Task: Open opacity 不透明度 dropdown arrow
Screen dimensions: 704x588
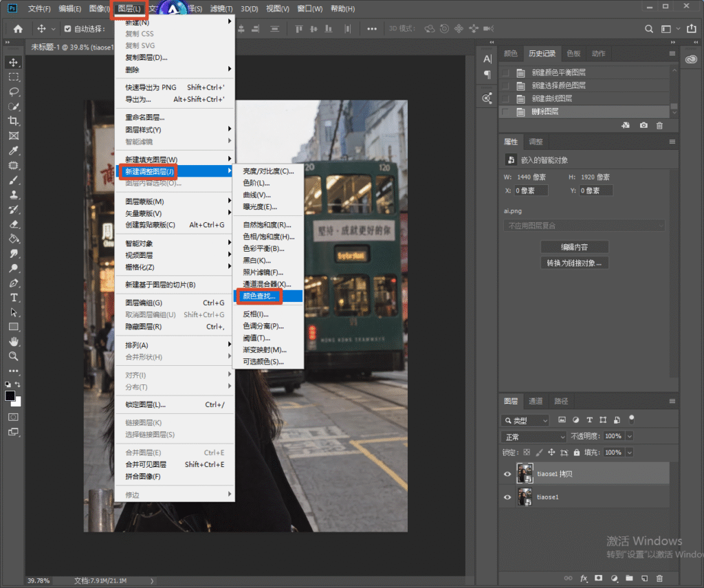Action: tap(630, 436)
